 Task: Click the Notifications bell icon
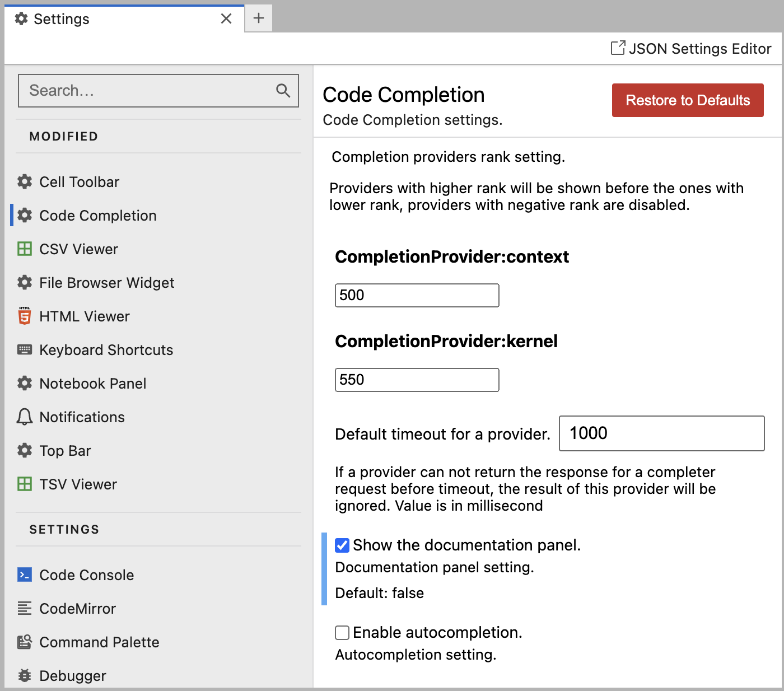(25, 417)
